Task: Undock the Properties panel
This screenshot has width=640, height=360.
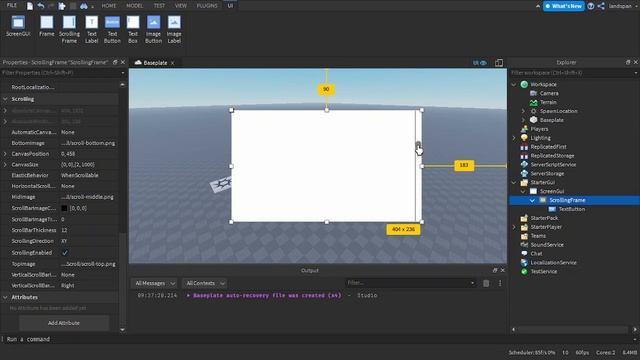Action: point(115,62)
